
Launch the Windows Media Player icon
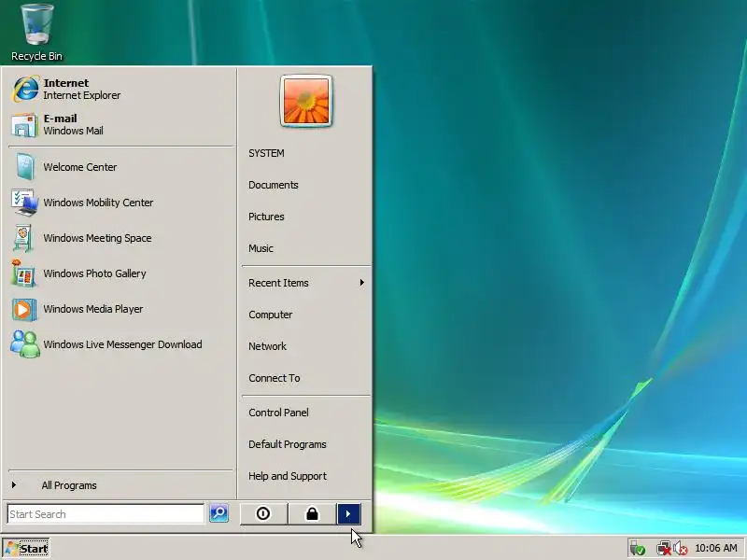pos(24,309)
